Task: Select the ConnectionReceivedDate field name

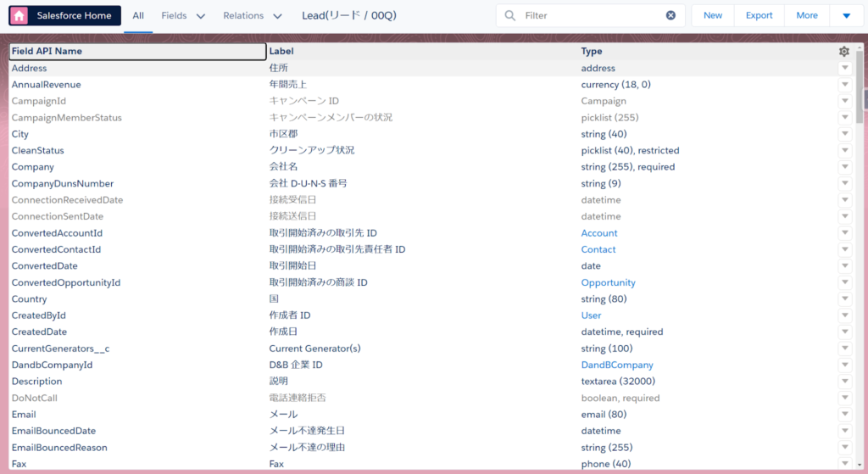Action: pos(67,200)
